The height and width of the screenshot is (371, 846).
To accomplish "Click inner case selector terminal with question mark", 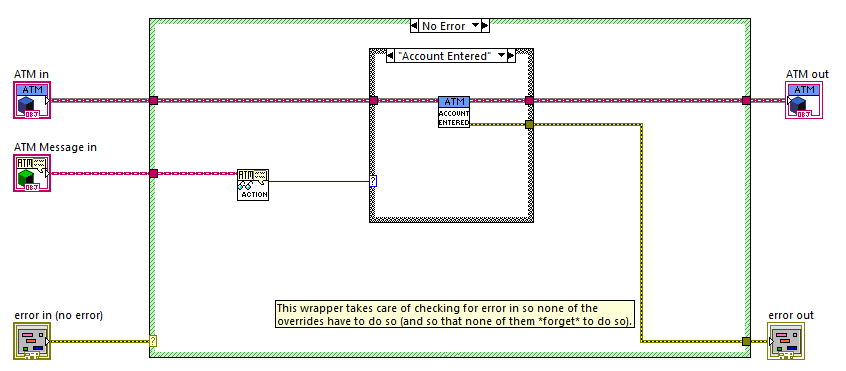I will (373, 181).
